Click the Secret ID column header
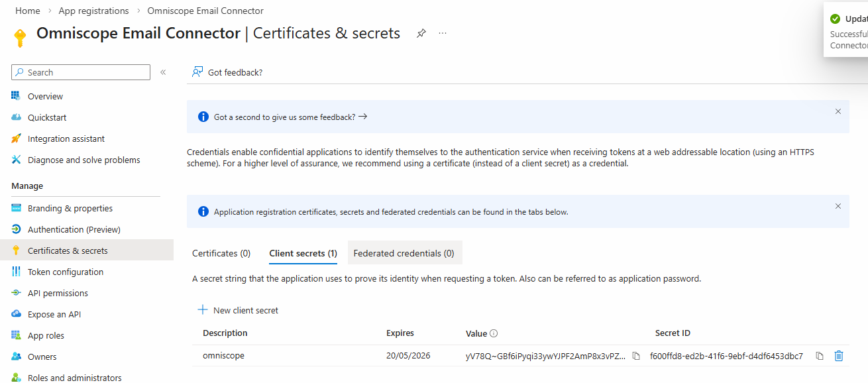Viewport: 868px width, 383px height. pos(673,333)
